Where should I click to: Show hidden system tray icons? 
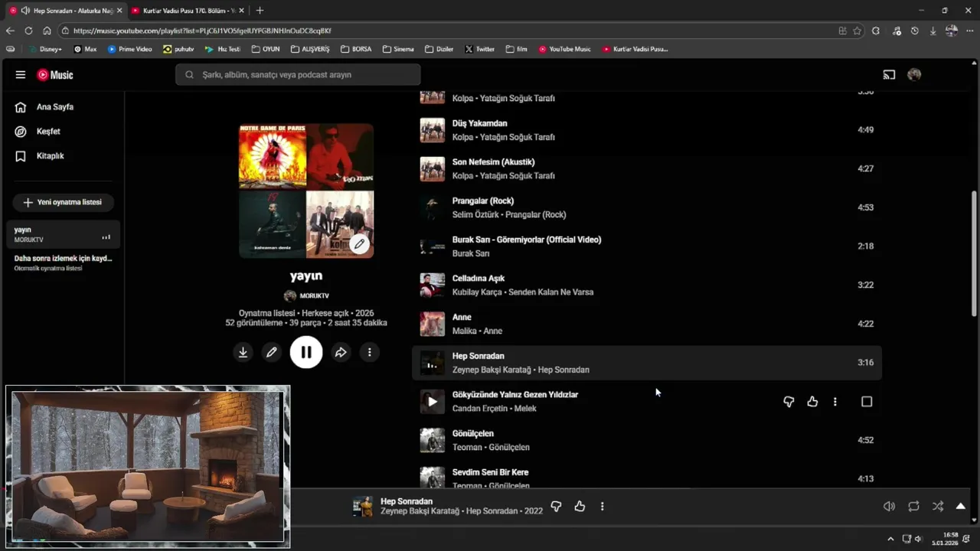(890, 539)
